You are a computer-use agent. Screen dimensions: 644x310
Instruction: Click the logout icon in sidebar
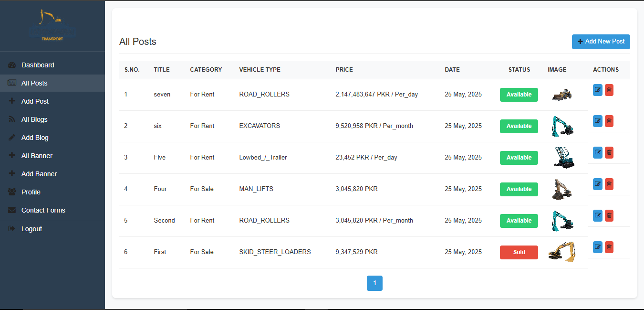click(x=12, y=229)
